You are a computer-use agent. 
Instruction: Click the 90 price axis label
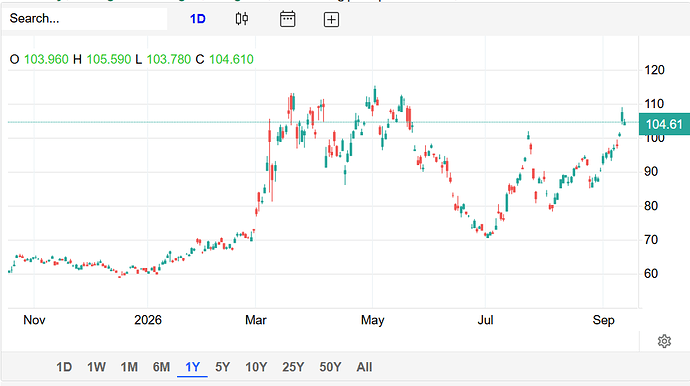(x=651, y=172)
